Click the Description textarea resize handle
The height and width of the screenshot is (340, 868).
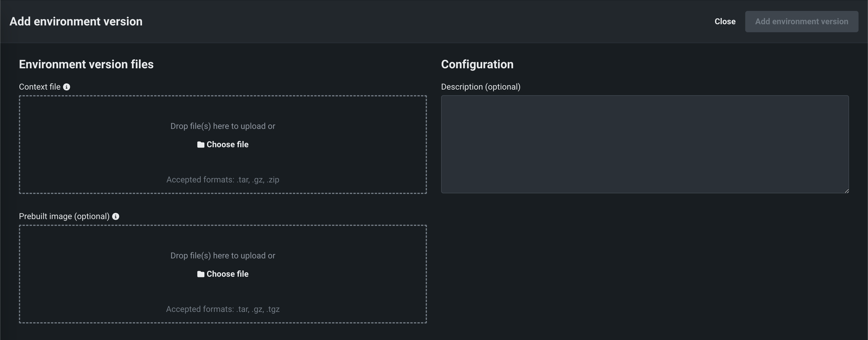tap(846, 191)
